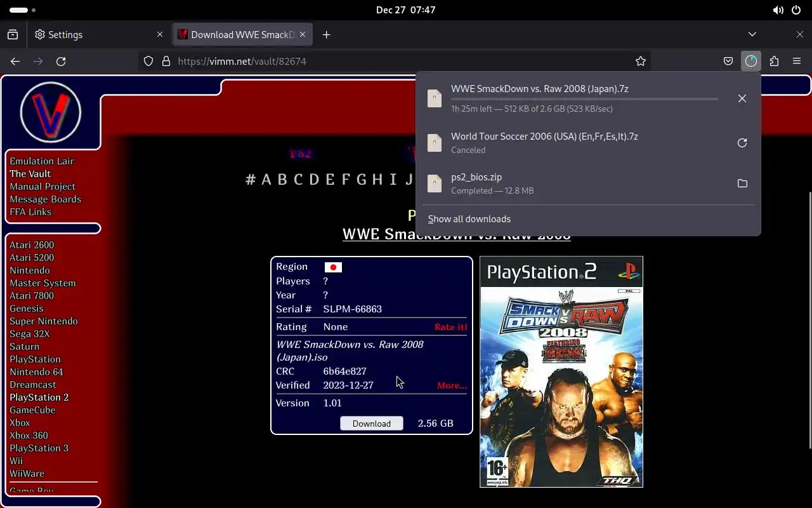812x508 pixels.
Task: Click the WWE SmackDown file icon
Action: (435, 98)
